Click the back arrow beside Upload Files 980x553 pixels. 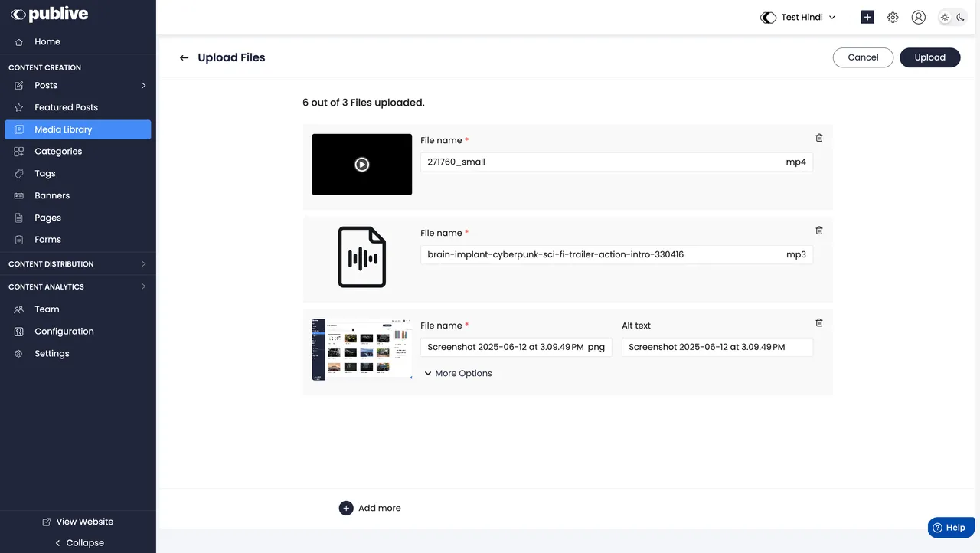[184, 57]
